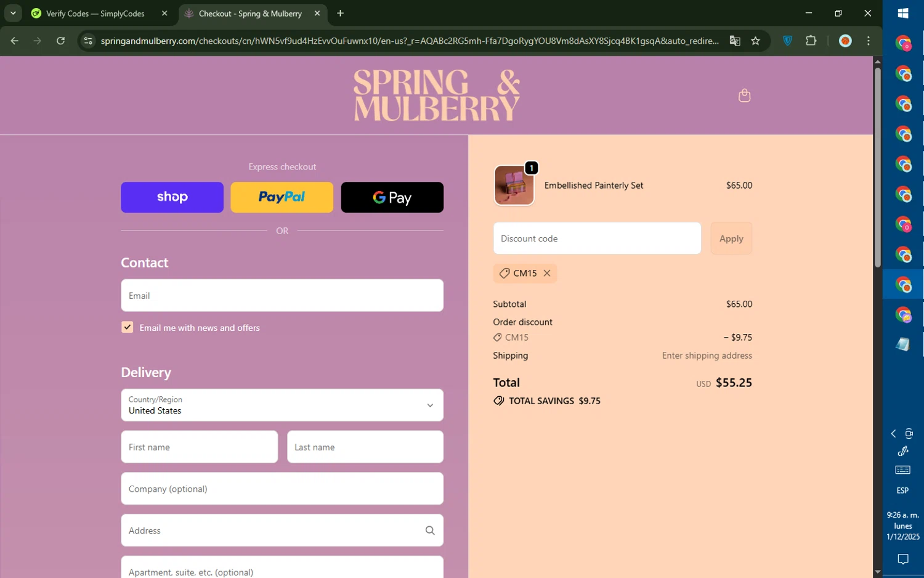Click the Embellished Painterly Set thumbnail
924x578 pixels.
514,185
